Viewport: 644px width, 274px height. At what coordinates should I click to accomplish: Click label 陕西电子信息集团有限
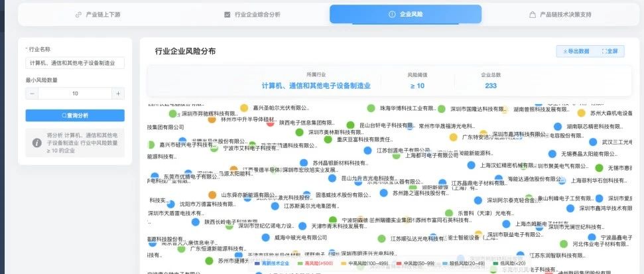pyautogui.click(x=307, y=123)
